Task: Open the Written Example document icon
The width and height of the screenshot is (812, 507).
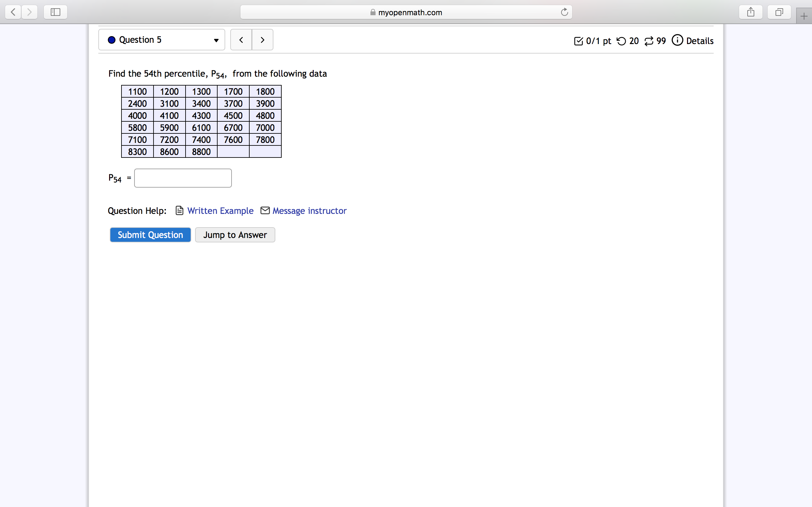Action: (180, 210)
